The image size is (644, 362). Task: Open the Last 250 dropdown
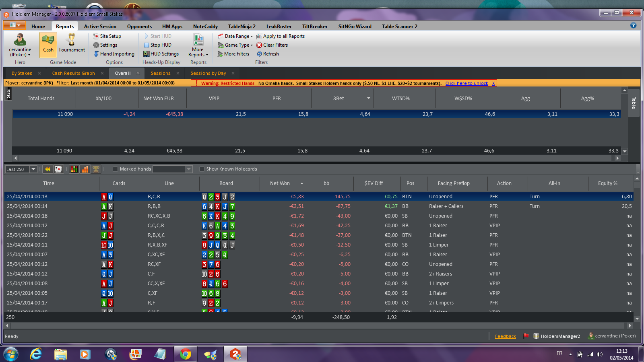pyautogui.click(x=33, y=169)
